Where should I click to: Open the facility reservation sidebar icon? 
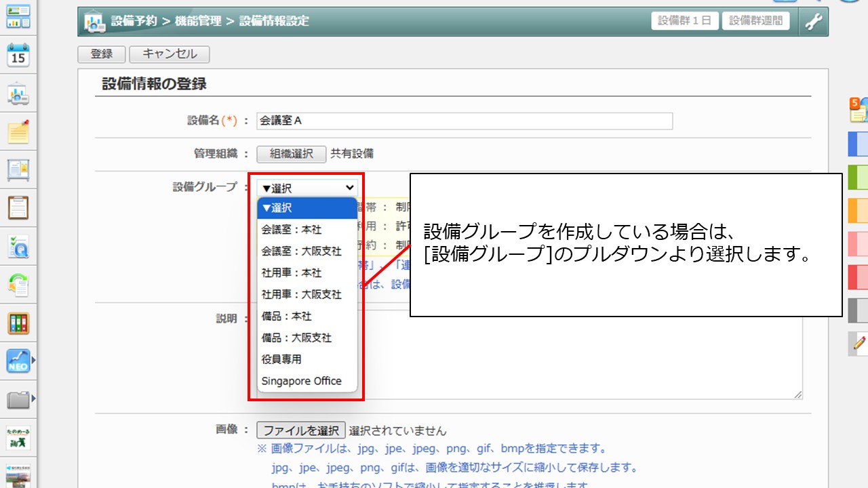point(18,94)
